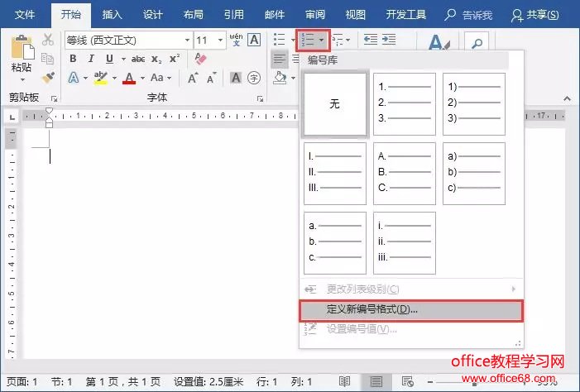Select the A. B. C. numbering format
Viewport: 580px width, 392px height.
tap(405, 174)
